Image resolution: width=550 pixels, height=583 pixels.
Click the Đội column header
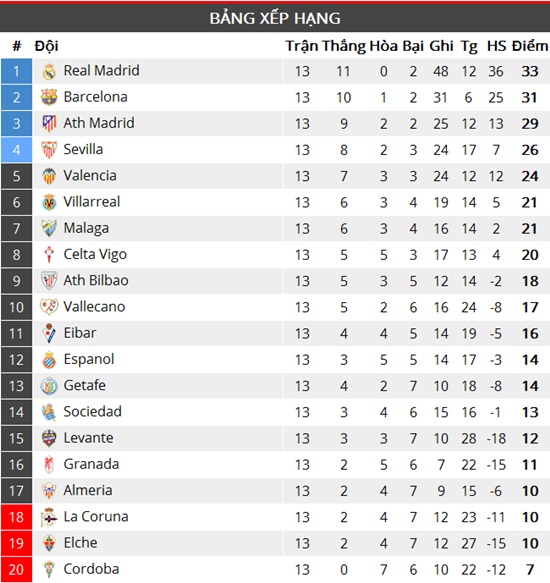[46, 46]
